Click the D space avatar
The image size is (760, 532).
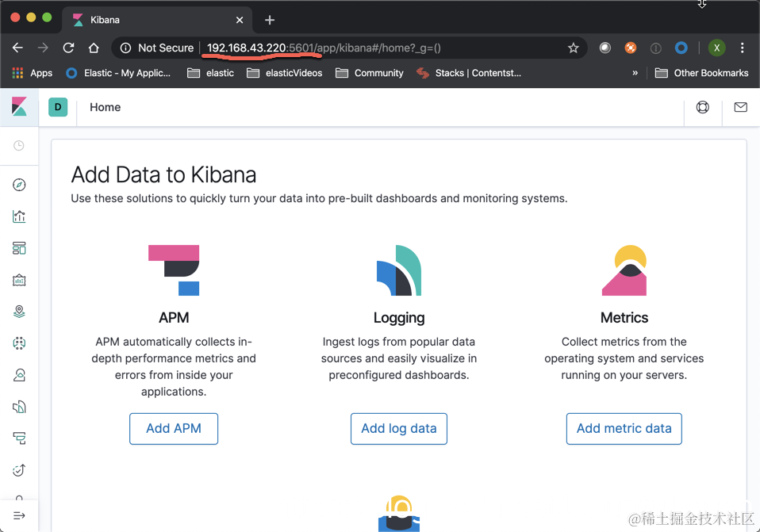(x=58, y=107)
